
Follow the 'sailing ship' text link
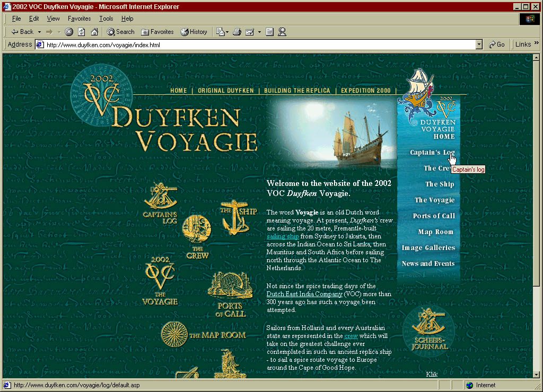click(283, 236)
